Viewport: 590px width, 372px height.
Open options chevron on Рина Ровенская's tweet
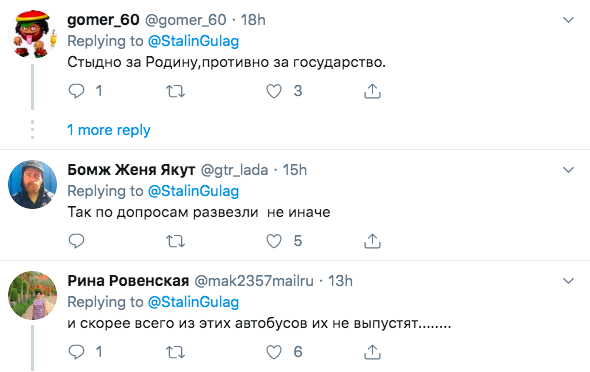pos(568,281)
